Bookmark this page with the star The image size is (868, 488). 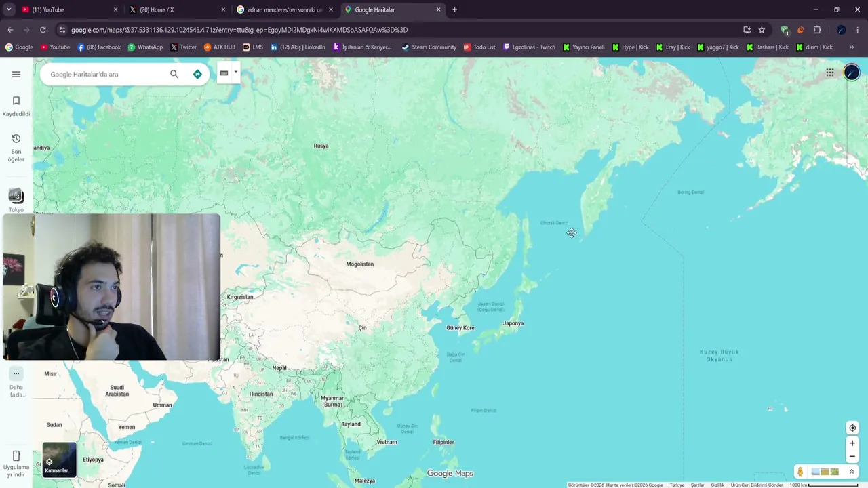762,30
